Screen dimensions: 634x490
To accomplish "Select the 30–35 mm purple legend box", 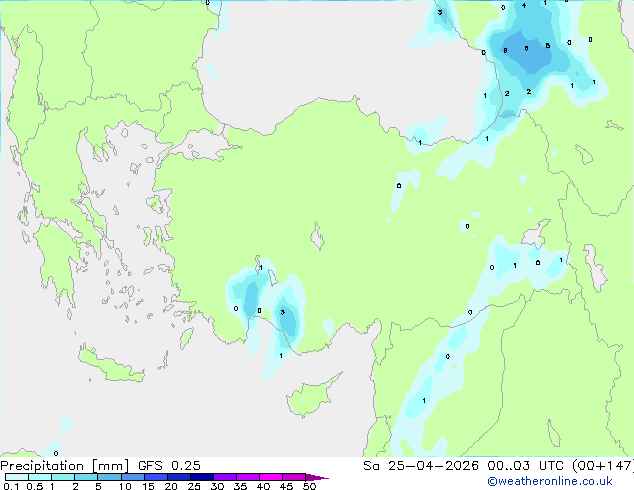I will tap(225, 477).
